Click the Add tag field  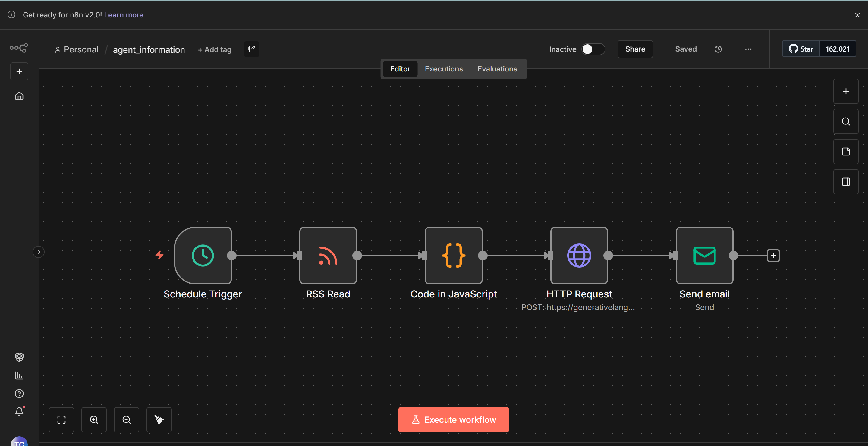click(215, 49)
